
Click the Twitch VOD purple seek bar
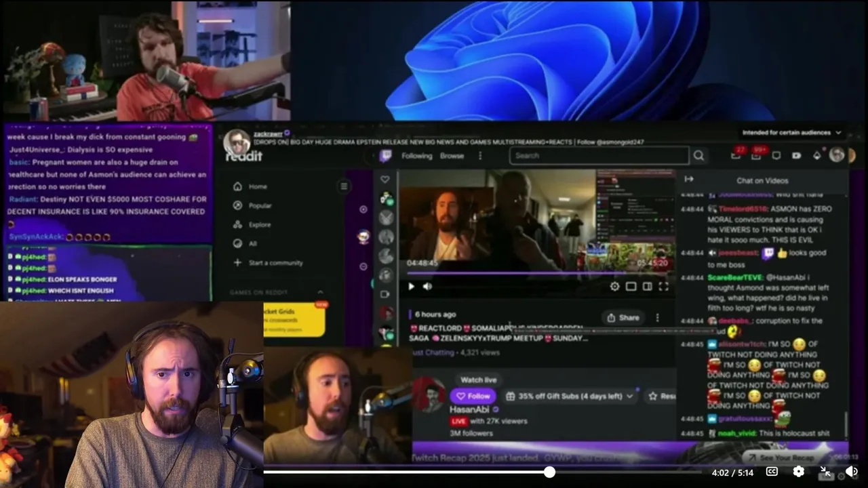[x=538, y=274]
